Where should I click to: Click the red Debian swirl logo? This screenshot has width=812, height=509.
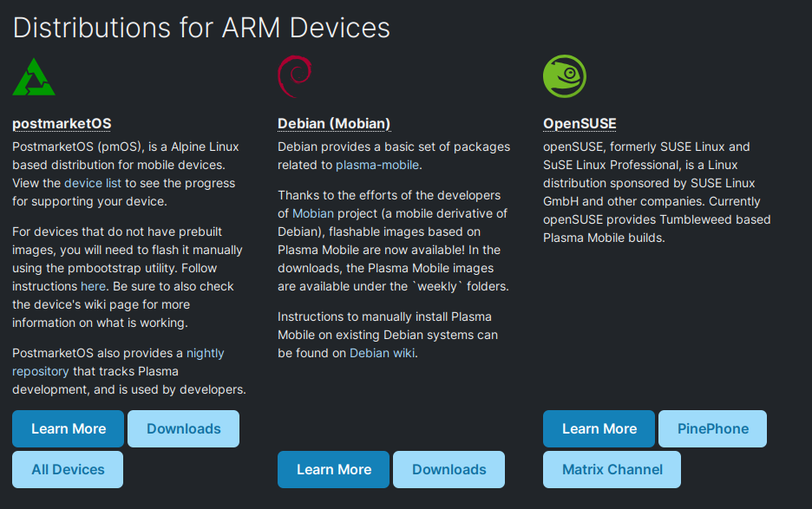(x=295, y=76)
